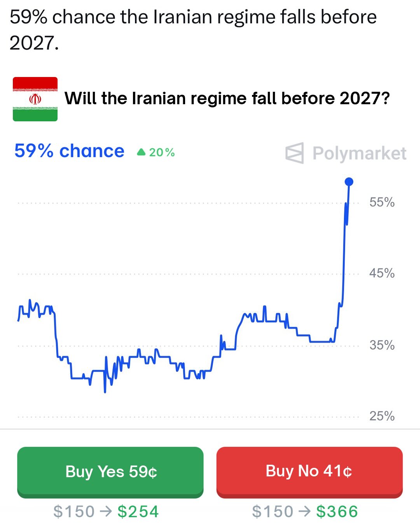Click the 45% axis label

click(382, 273)
